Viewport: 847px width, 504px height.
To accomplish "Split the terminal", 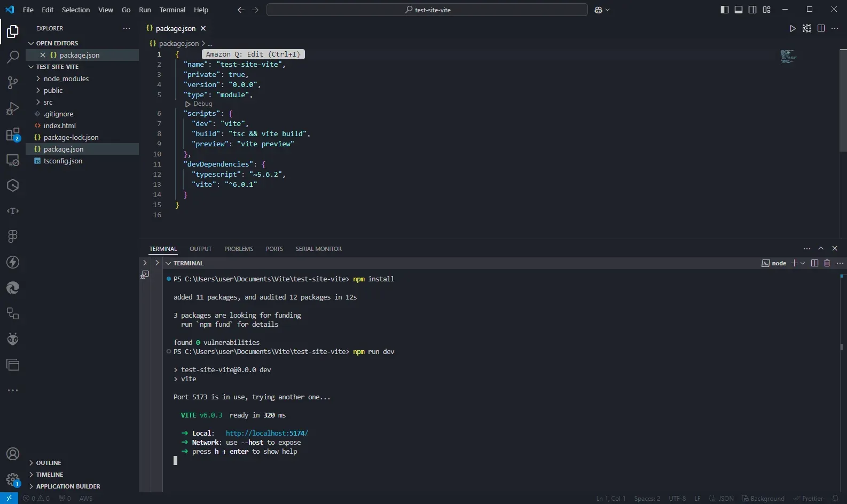I will coord(814,263).
